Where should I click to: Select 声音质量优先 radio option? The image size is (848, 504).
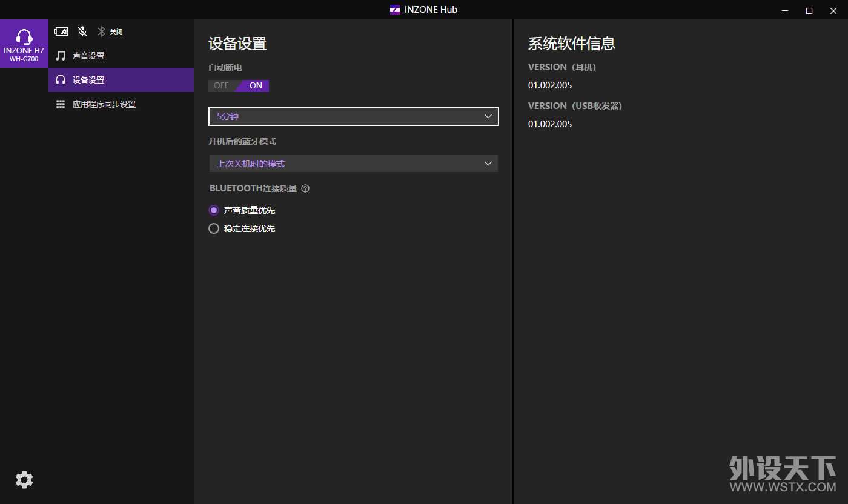242,210
